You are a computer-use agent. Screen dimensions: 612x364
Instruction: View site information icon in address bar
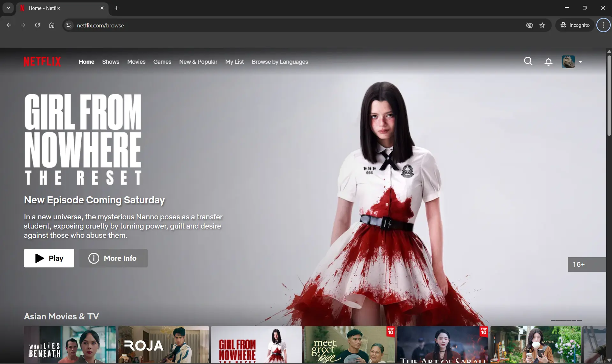pyautogui.click(x=69, y=25)
